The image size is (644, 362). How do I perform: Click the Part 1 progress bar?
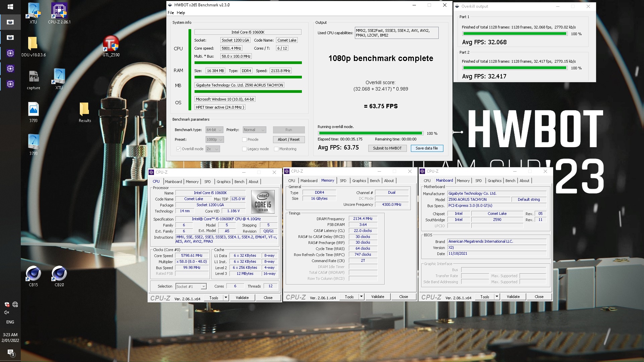click(x=515, y=34)
